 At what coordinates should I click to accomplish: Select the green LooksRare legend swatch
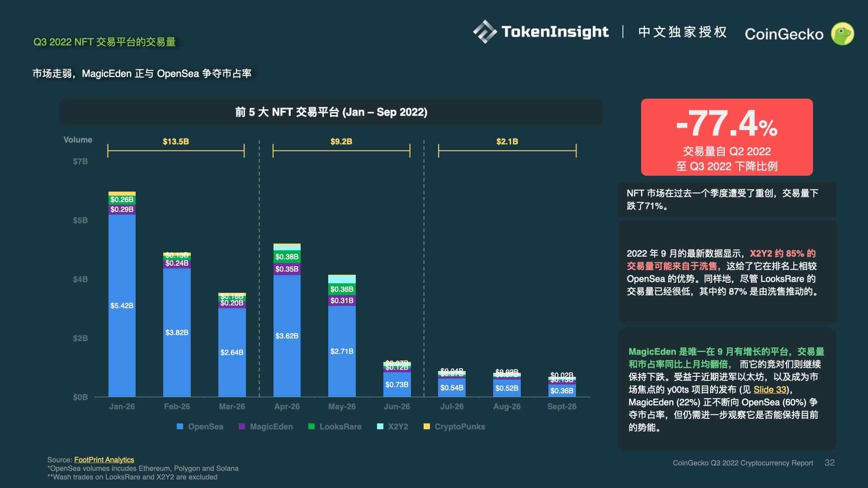click(311, 426)
